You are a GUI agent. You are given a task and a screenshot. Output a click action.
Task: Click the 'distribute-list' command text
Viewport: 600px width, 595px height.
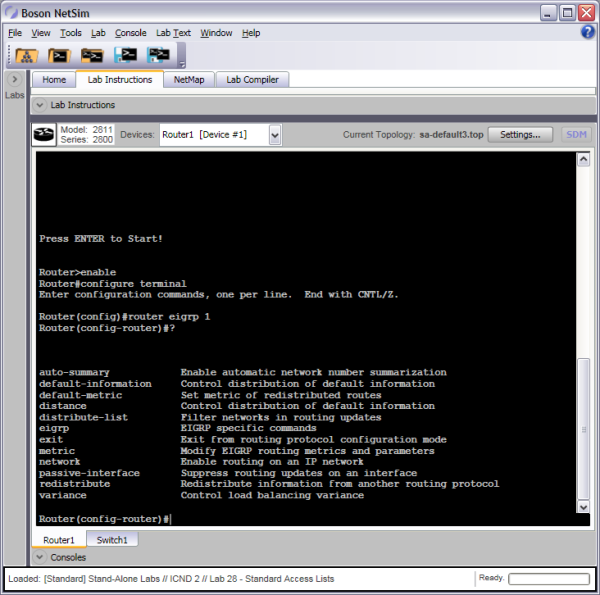pos(83,417)
